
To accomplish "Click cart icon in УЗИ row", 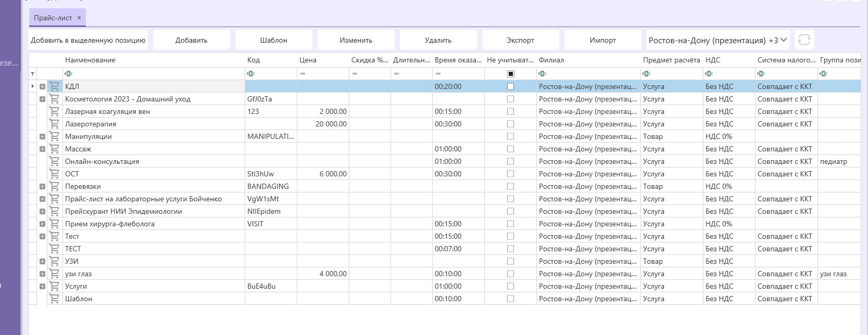I will click(x=54, y=261).
